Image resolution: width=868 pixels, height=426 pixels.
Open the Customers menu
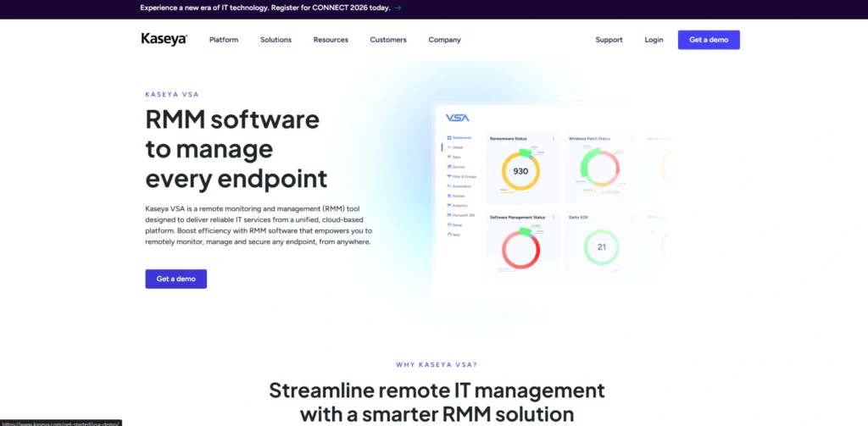pyautogui.click(x=388, y=40)
